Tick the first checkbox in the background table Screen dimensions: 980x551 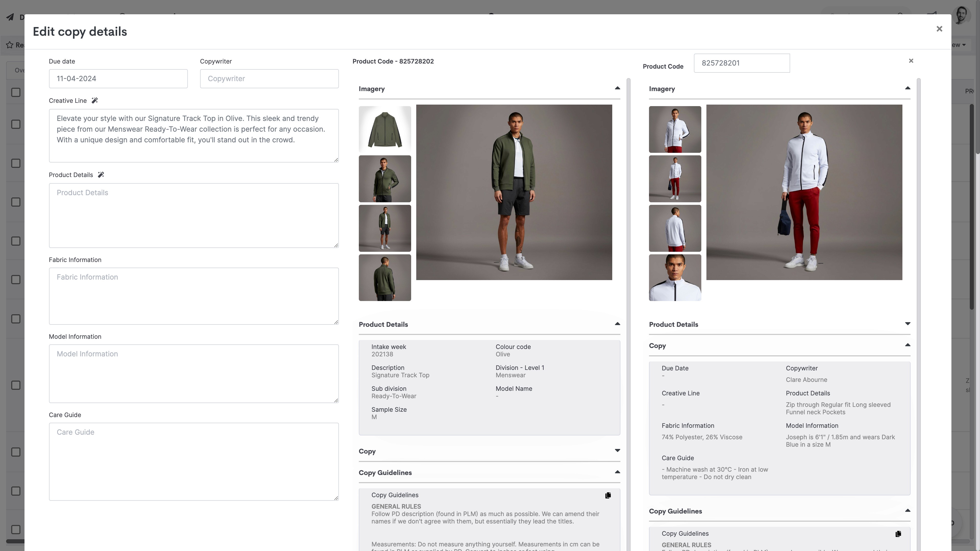pyautogui.click(x=16, y=92)
